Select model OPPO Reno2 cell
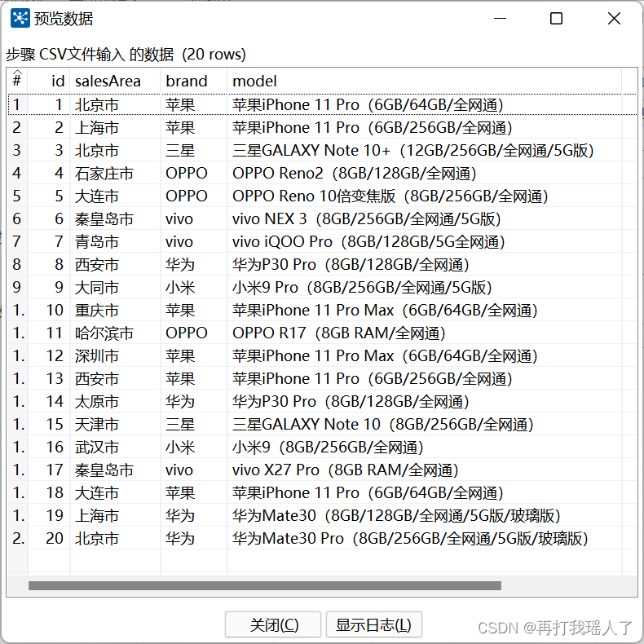The image size is (644, 644). (424, 174)
